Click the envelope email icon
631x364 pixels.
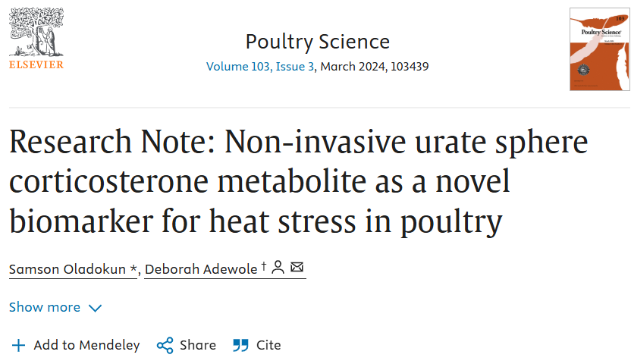click(297, 267)
